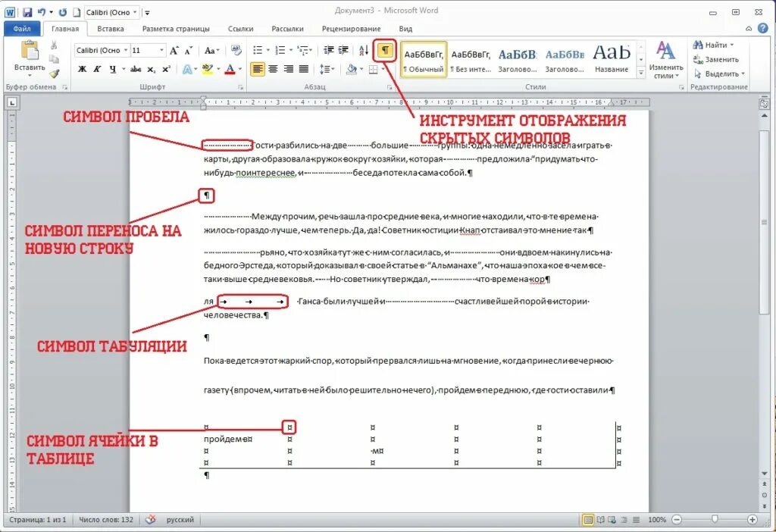This screenshot has width=776, height=532.
Task: Click the Заменить button
Action: coord(715,59)
